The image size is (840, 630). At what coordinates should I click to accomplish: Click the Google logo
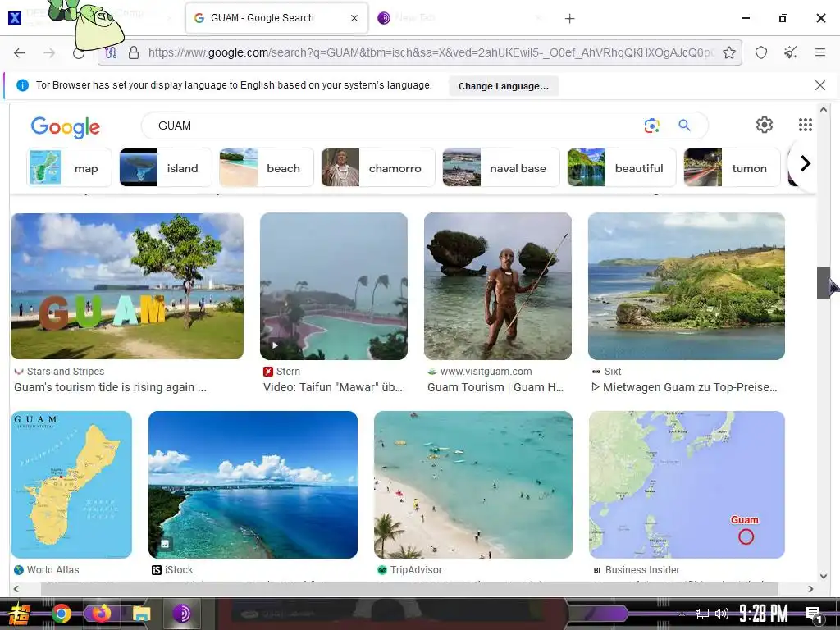point(66,127)
